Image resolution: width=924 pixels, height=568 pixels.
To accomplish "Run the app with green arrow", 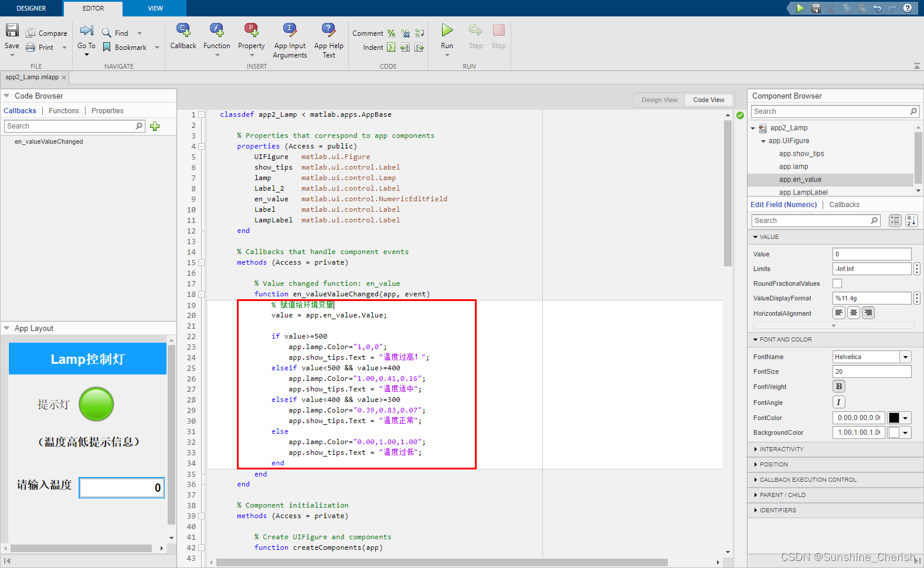I will pyautogui.click(x=447, y=30).
